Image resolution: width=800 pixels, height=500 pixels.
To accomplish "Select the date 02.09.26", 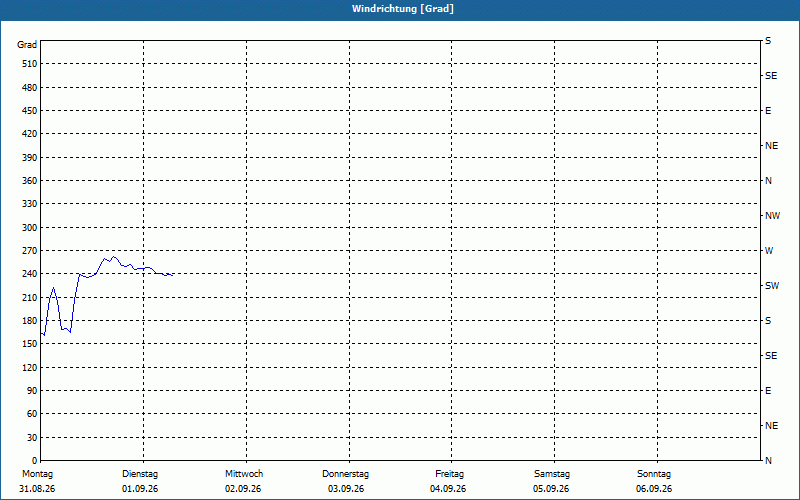I will (243, 489).
